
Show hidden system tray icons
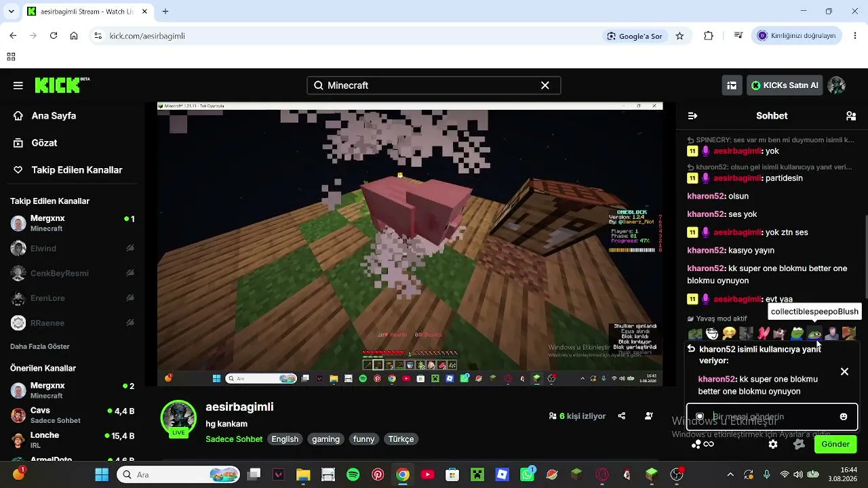(x=730, y=474)
